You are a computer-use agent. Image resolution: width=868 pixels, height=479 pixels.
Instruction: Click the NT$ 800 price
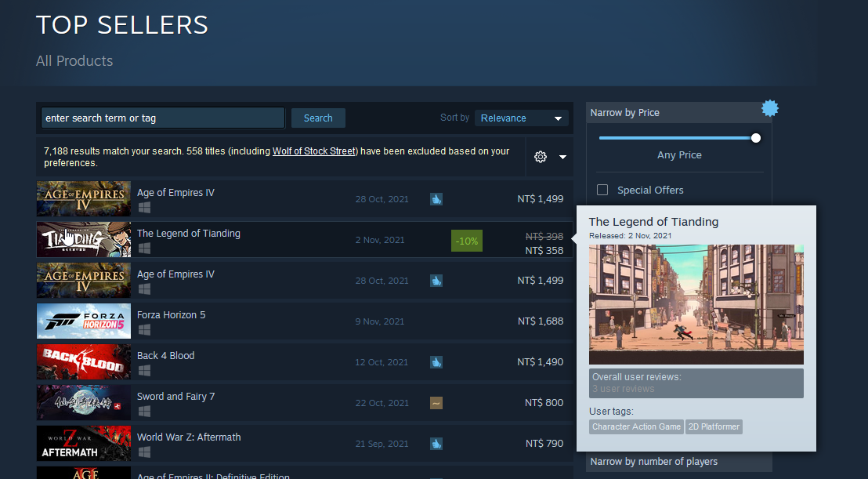point(544,403)
